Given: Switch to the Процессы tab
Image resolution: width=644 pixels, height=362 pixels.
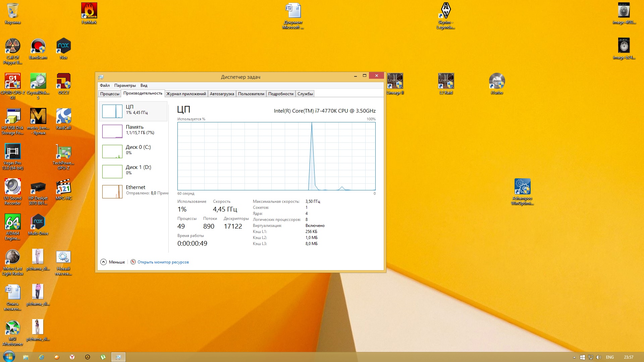Looking at the screenshot, I should pyautogui.click(x=110, y=94).
